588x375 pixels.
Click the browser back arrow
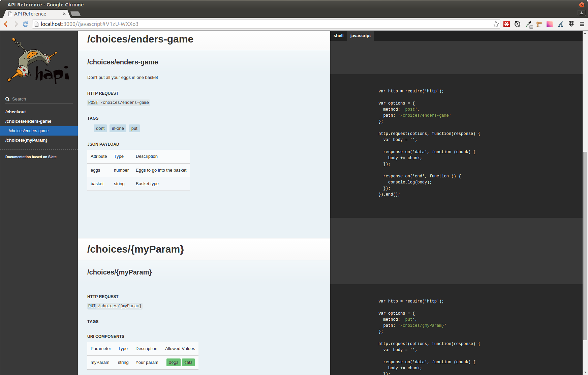(x=6, y=24)
